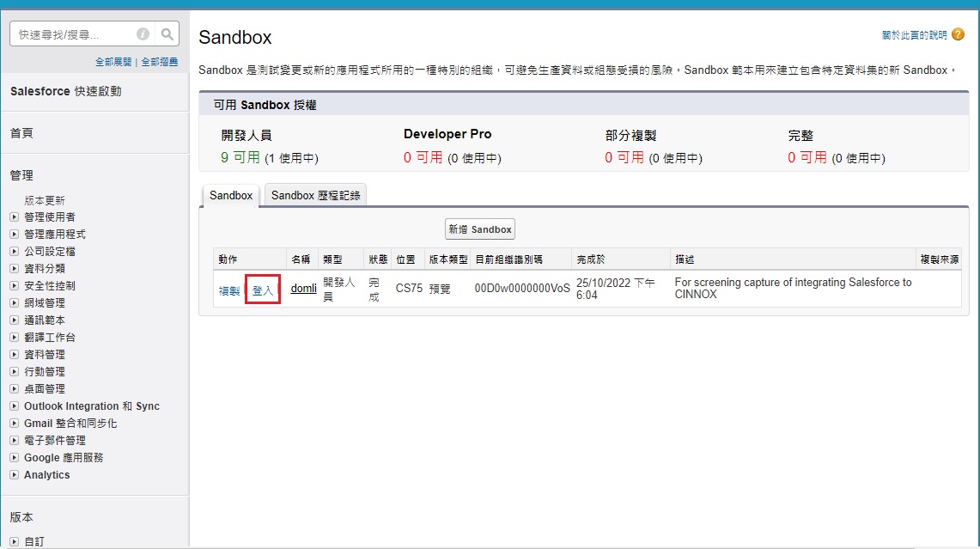
Task: Click the 狀態 column header
Action: tap(378, 259)
